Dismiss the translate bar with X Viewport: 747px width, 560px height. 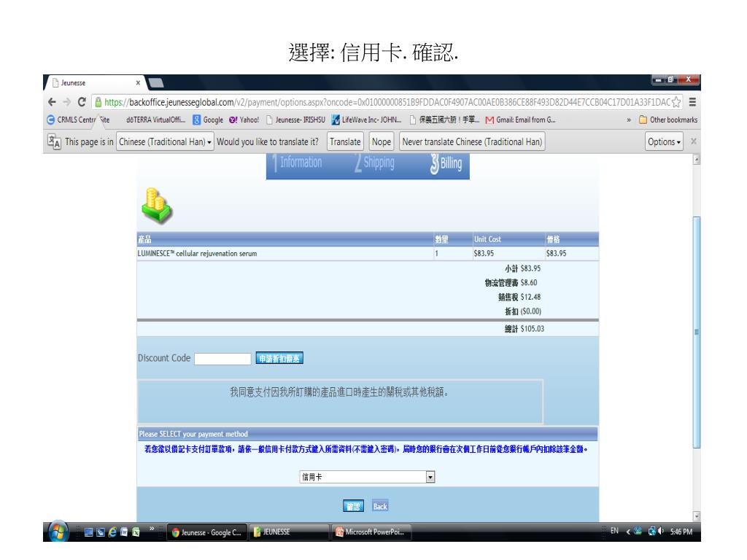pos(693,141)
